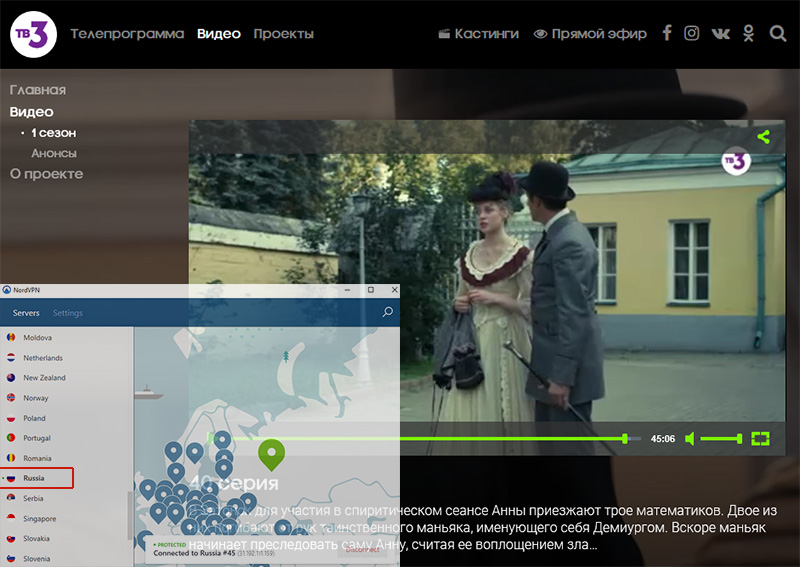Click the Norway flag icon in NordVPN list
The image size is (800, 567).
click(x=11, y=398)
